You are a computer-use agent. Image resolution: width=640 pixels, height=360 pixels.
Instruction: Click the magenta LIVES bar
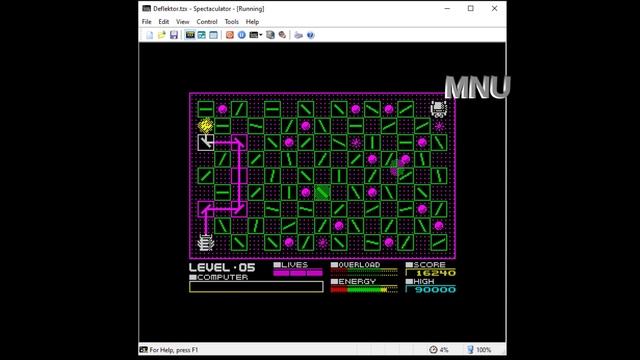[298, 273]
